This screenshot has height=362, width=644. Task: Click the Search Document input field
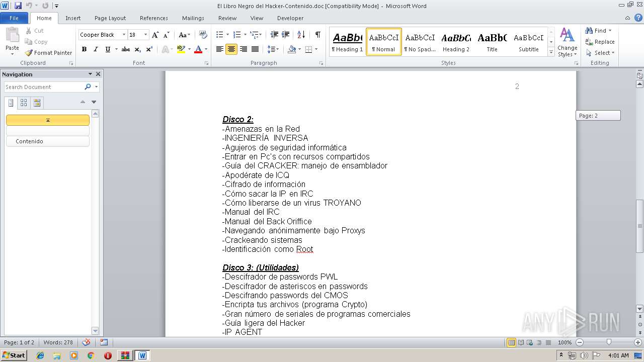pyautogui.click(x=44, y=87)
